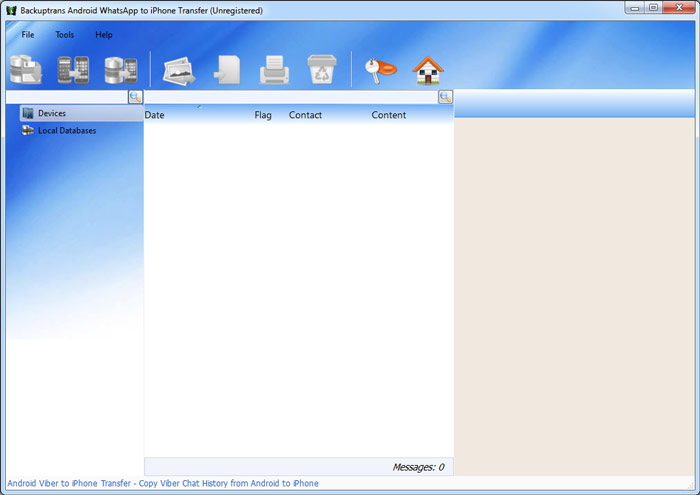This screenshot has width=700, height=495.
Task: Click the message search magnifier button
Action: [x=445, y=97]
